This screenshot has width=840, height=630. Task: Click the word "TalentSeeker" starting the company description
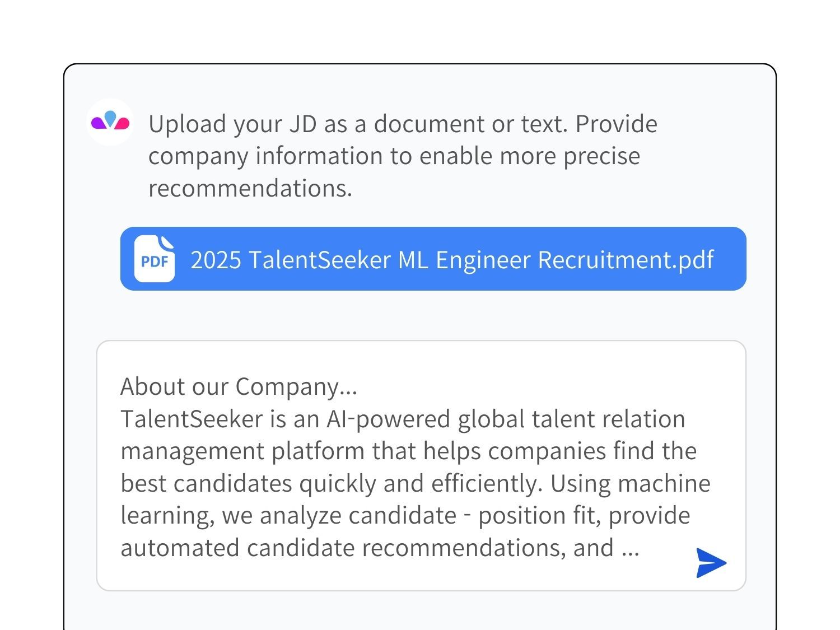(x=192, y=419)
